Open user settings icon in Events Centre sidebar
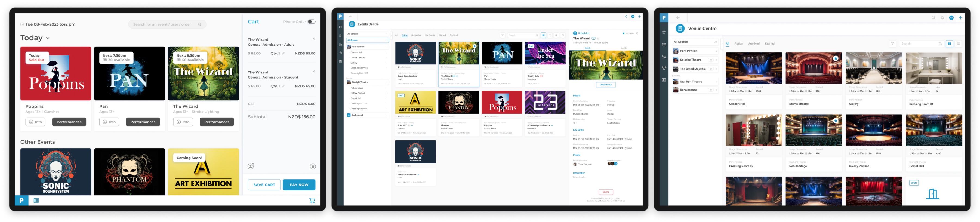 pos(340,44)
